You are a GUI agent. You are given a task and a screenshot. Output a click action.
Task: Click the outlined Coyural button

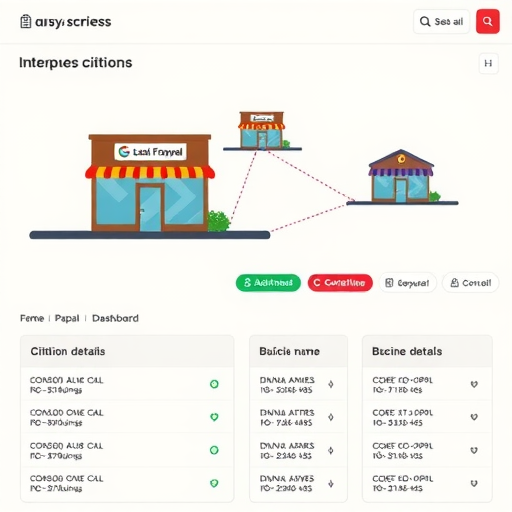coord(408,283)
